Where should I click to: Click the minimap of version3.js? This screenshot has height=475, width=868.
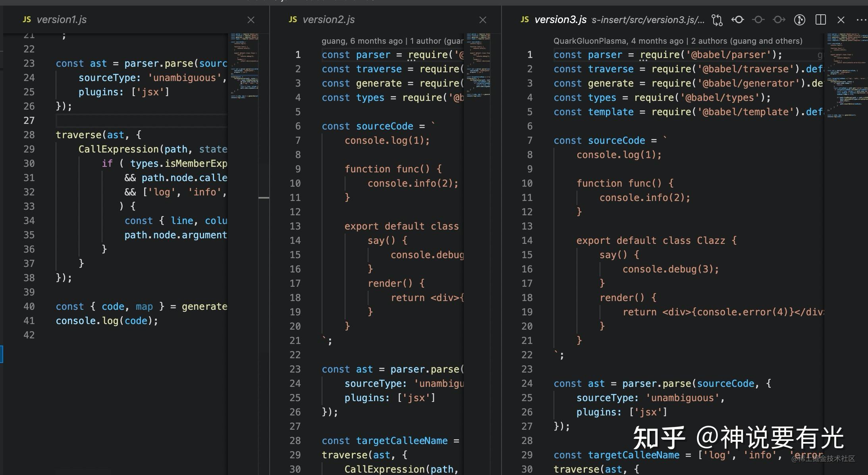tap(846, 119)
